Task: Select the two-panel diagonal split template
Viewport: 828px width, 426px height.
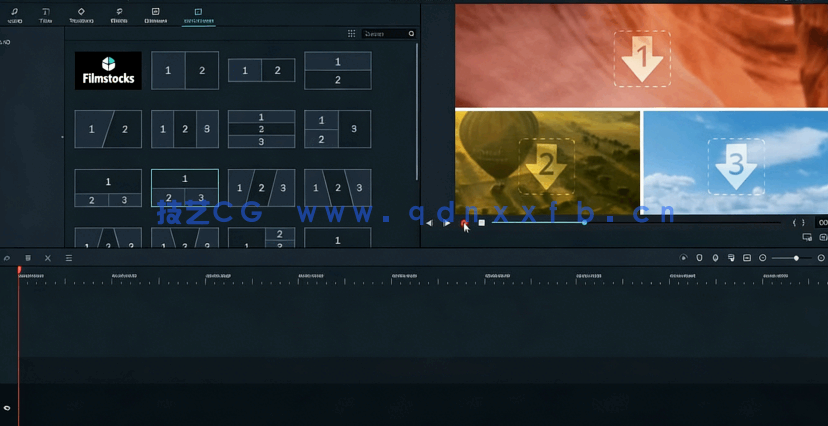Action: point(108,129)
